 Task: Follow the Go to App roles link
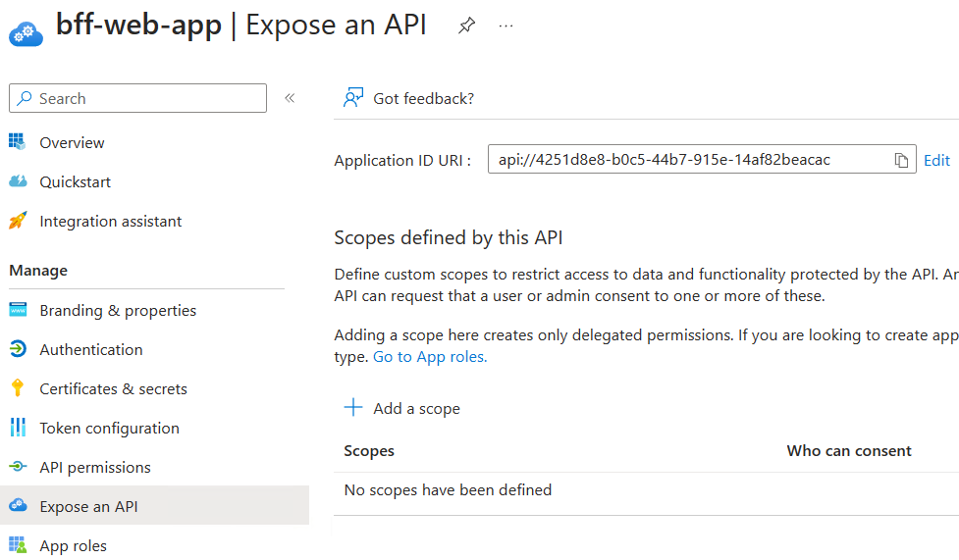[430, 356]
